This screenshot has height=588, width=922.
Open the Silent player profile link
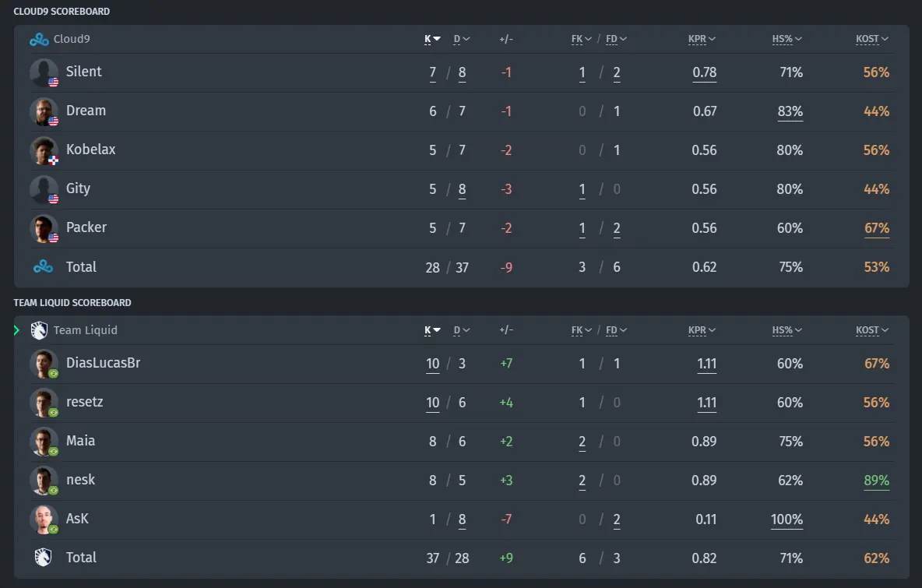83,72
